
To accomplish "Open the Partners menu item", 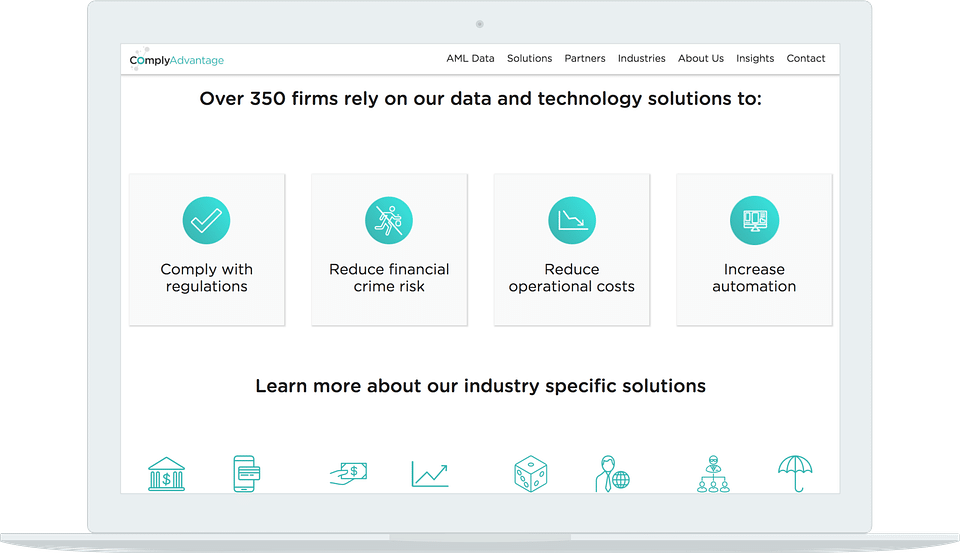I will pyautogui.click(x=585, y=58).
